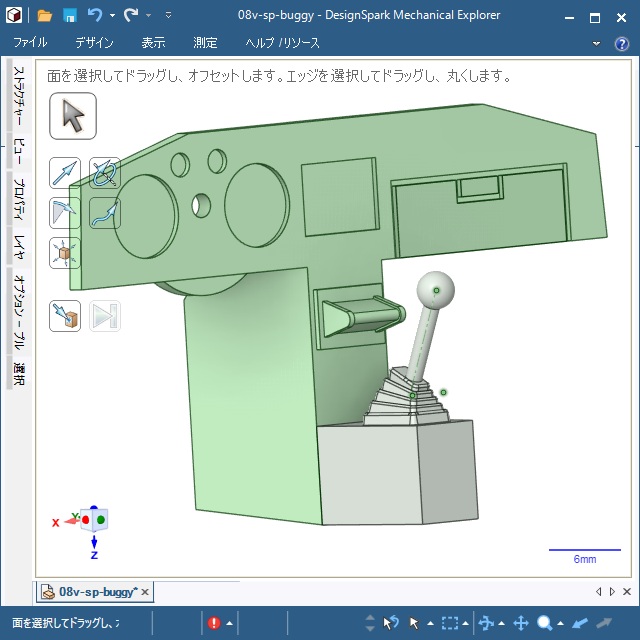Click the Help question mark icon
Viewport: 640px width, 640px height.
click(x=621, y=43)
